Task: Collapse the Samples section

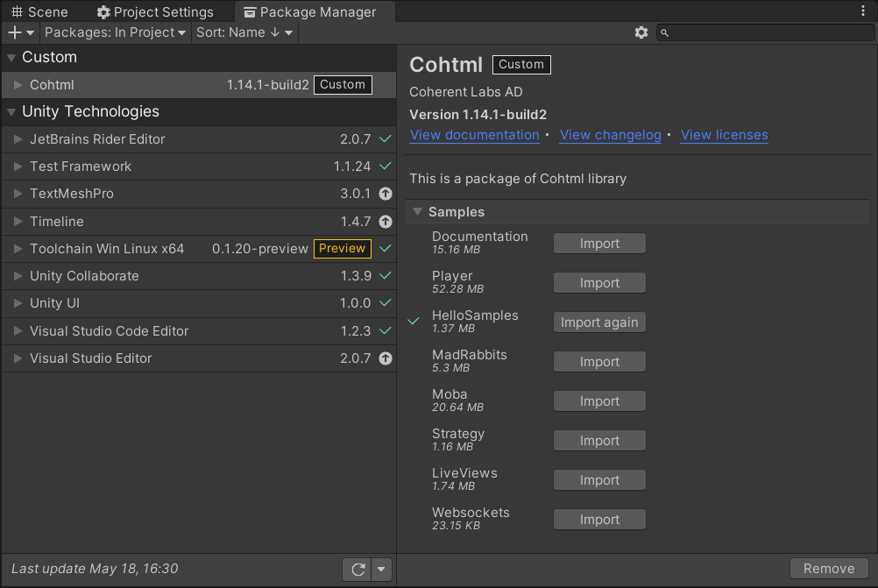Action: tap(417, 212)
